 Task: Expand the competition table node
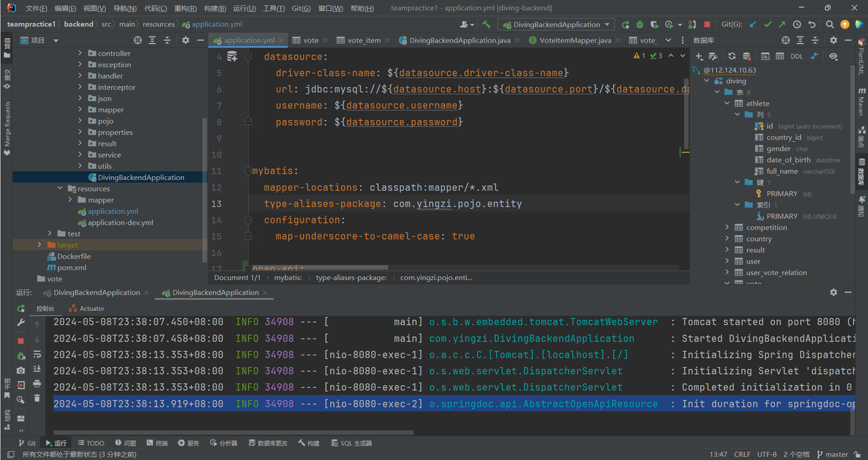pos(728,228)
